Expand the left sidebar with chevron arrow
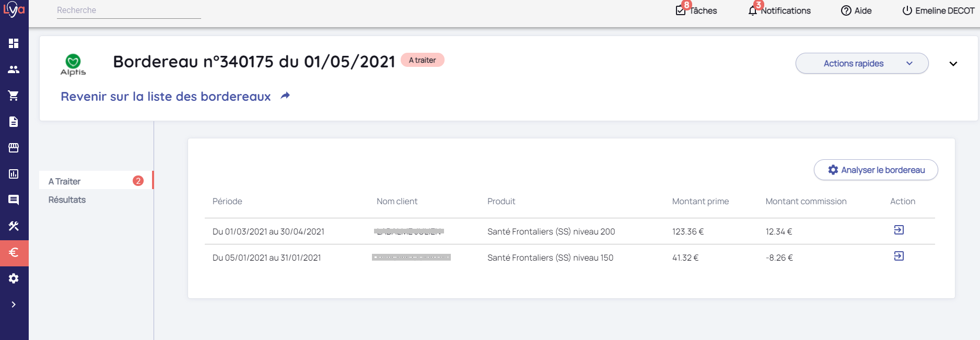980x340 pixels. (14, 304)
